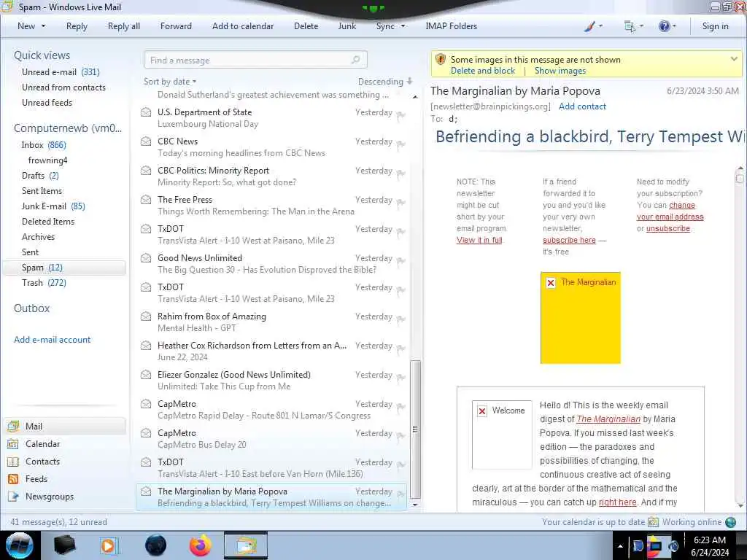Image resolution: width=747 pixels, height=560 pixels.
Task: Toggle Descending sort order
Action: 385,82
